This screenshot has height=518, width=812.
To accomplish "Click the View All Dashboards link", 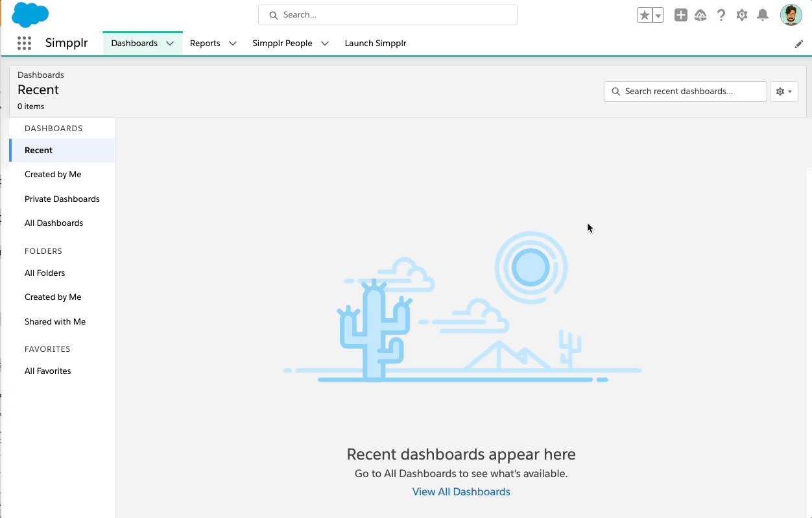I will pos(461,491).
